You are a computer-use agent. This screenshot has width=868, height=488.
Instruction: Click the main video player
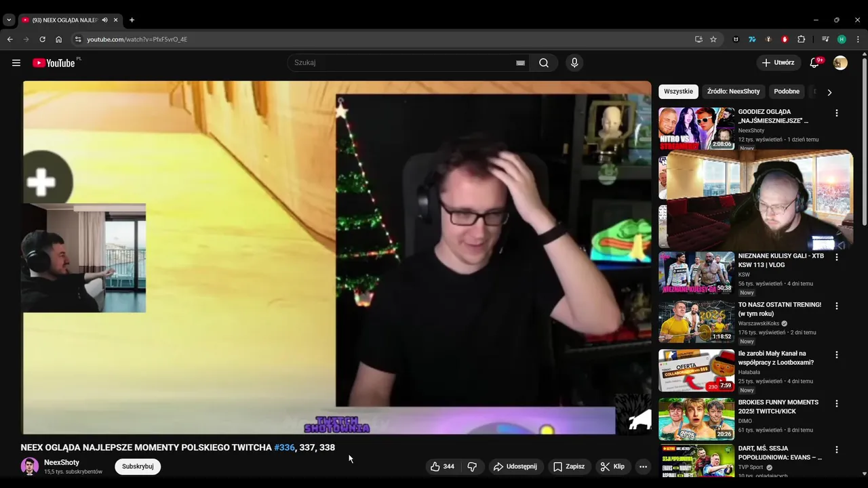click(x=337, y=258)
